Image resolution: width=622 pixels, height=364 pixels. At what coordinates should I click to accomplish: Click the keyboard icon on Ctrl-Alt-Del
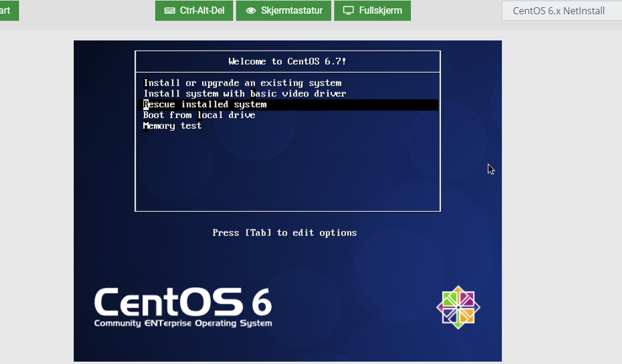coord(170,11)
